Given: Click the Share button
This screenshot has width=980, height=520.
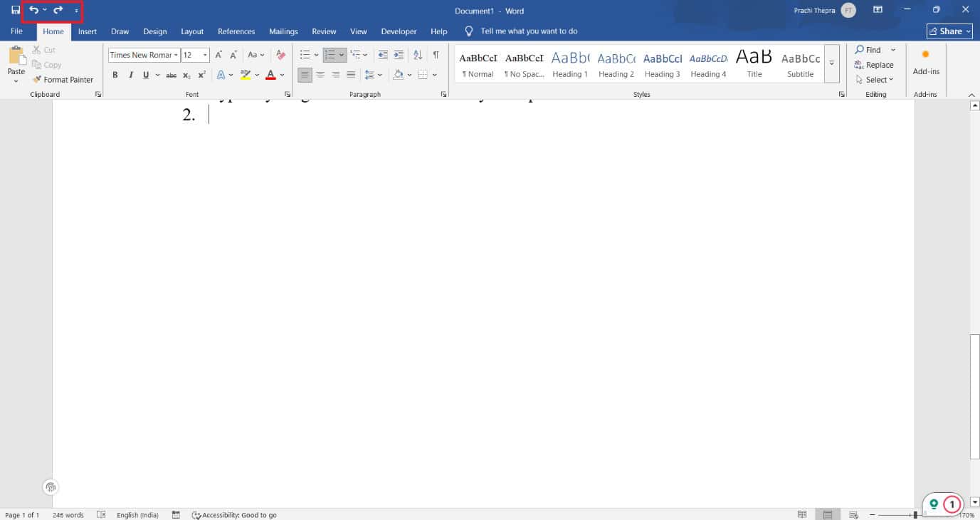Looking at the screenshot, I should coord(949,31).
